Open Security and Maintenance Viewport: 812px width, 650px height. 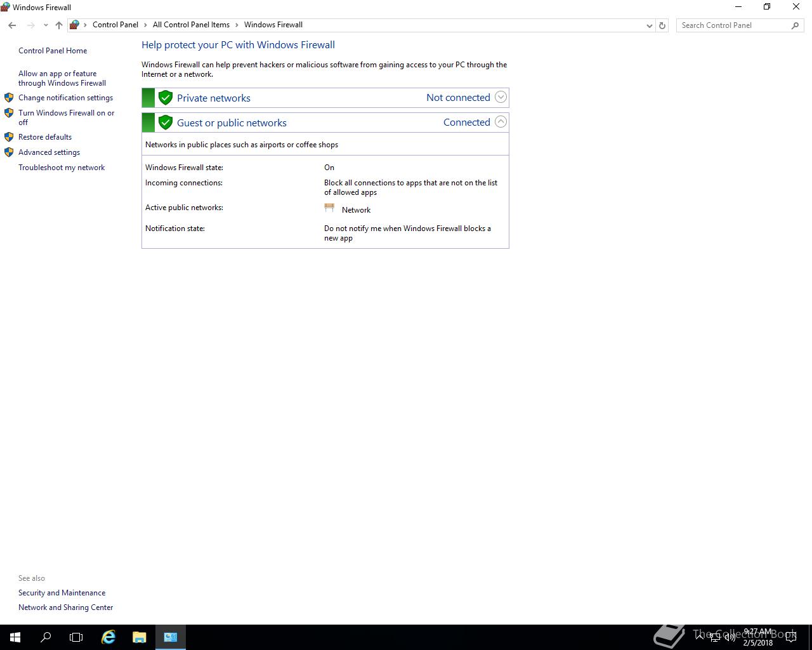[62, 593]
